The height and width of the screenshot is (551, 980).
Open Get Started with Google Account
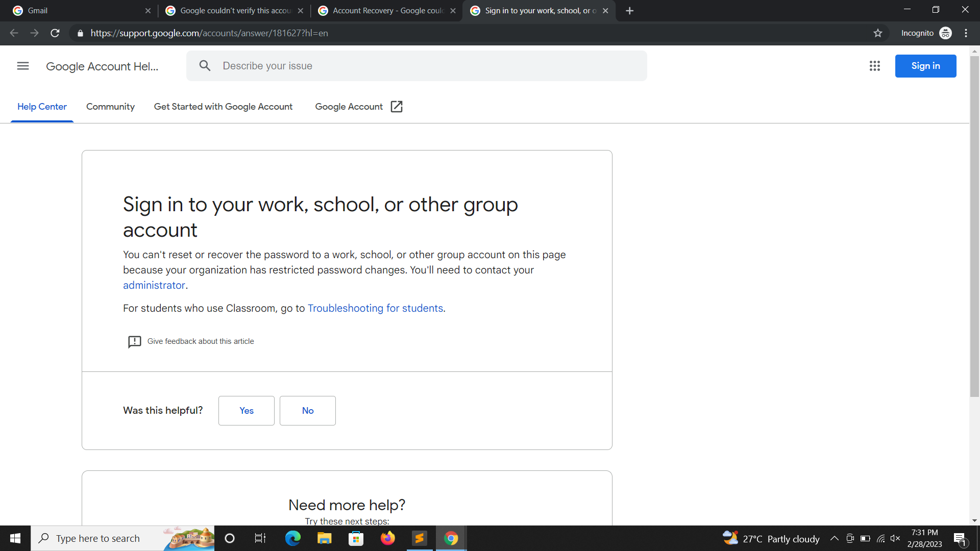pos(223,107)
